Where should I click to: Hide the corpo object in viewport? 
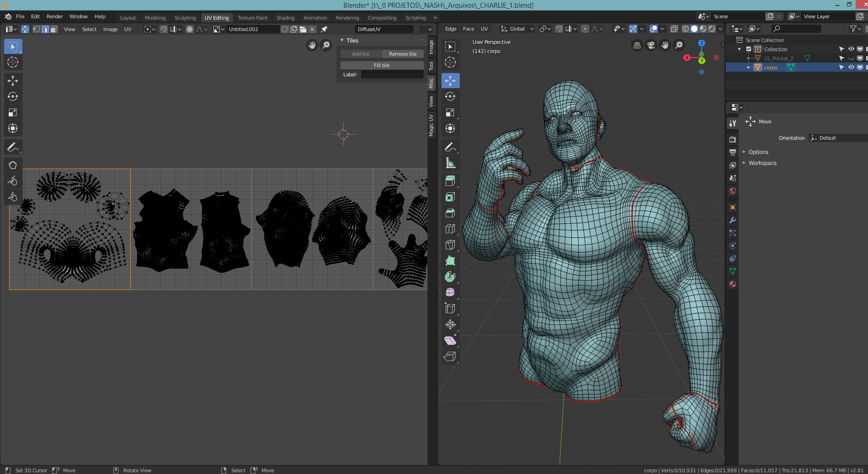click(x=851, y=67)
